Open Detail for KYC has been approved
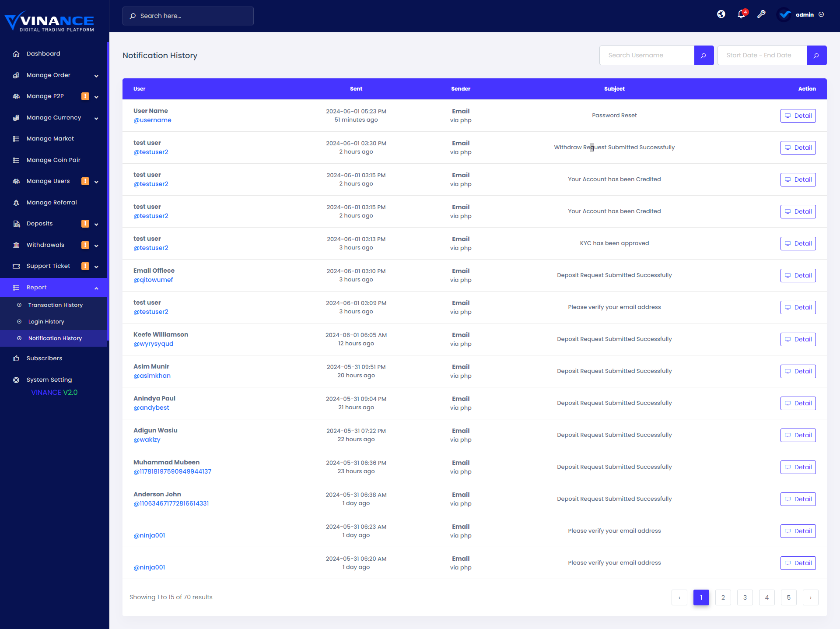The image size is (840, 629). click(798, 243)
